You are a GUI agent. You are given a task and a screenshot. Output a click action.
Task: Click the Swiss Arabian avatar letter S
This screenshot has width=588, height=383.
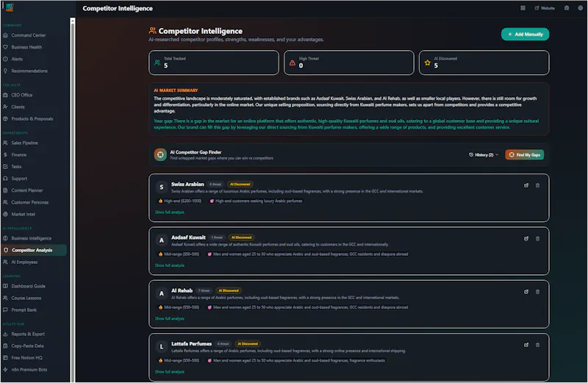point(162,187)
